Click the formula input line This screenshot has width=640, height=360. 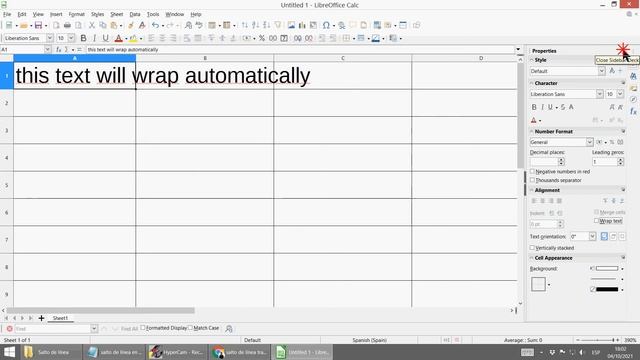pos(300,49)
